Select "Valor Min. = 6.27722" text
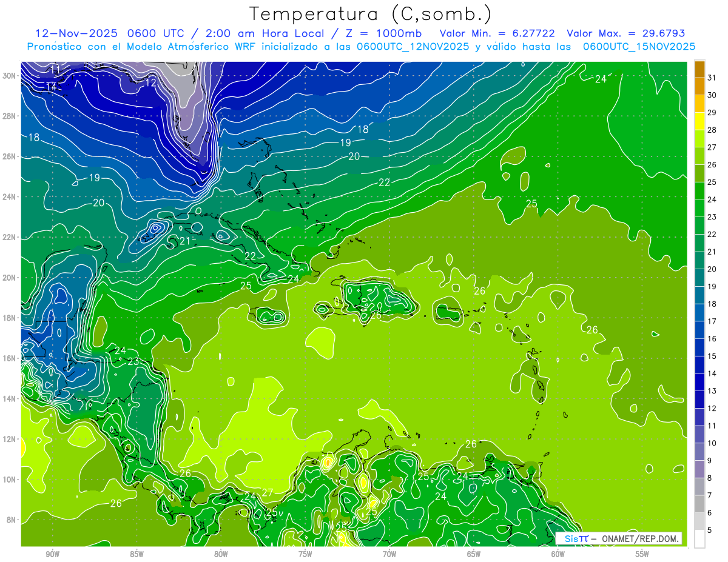This screenshot has width=728, height=562. click(497, 33)
